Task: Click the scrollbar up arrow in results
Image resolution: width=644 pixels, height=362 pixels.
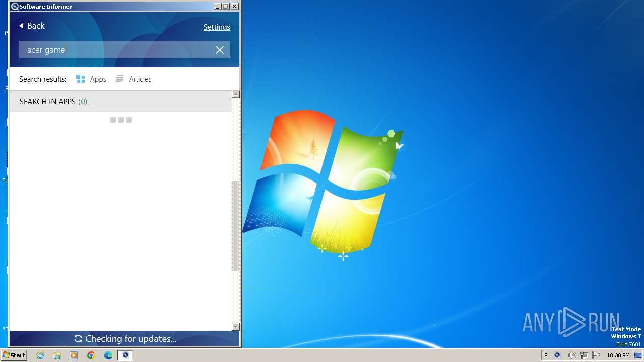Action: pos(236,95)
